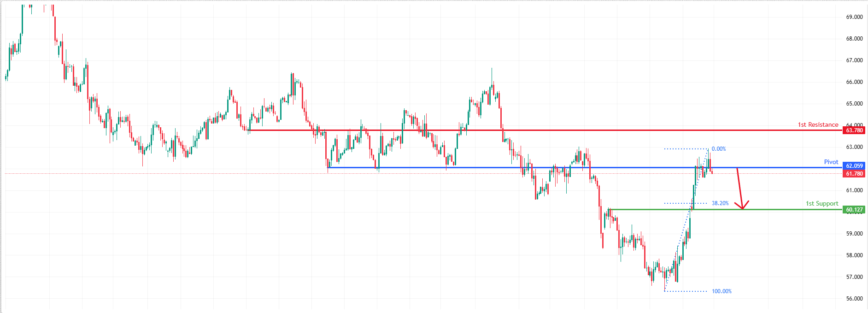Click the blue 62.059 pivot price tag

pyautogui.click(x=854, y=166)
